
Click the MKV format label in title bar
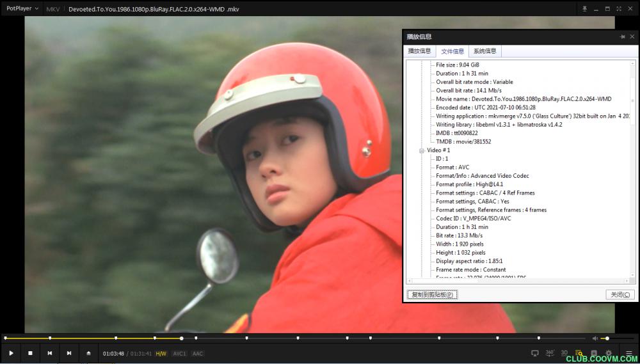coord(53,9)
